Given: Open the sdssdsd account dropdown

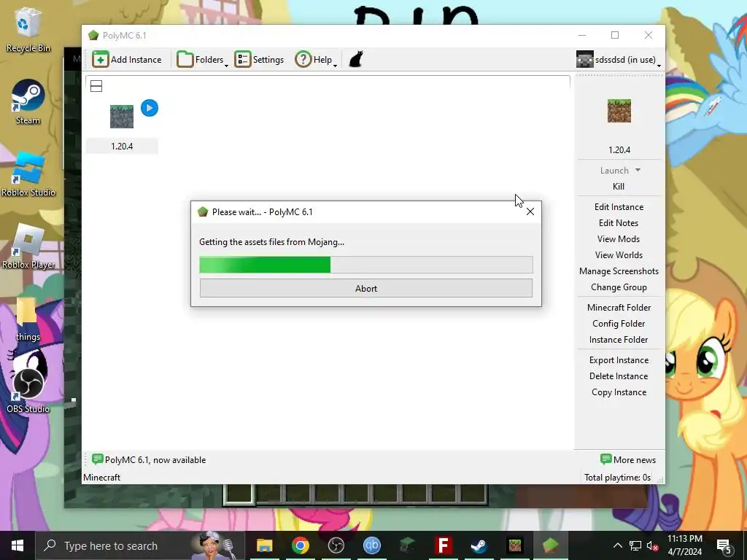Looking at the screenshot, I should pyautogui.click(x=619, y=60).
